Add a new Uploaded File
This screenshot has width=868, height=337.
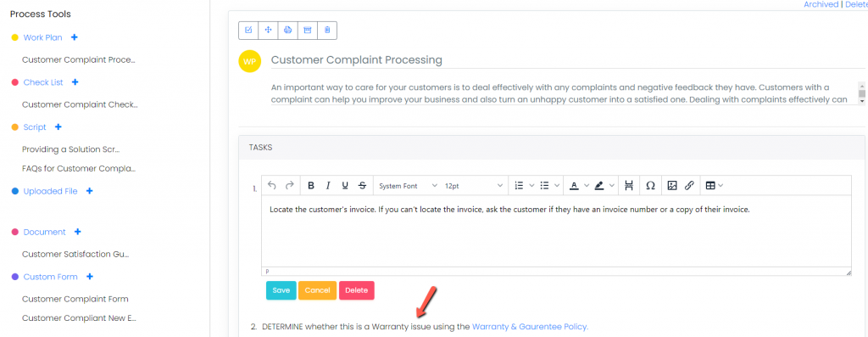pyautogui.click(x=90, y=191)
